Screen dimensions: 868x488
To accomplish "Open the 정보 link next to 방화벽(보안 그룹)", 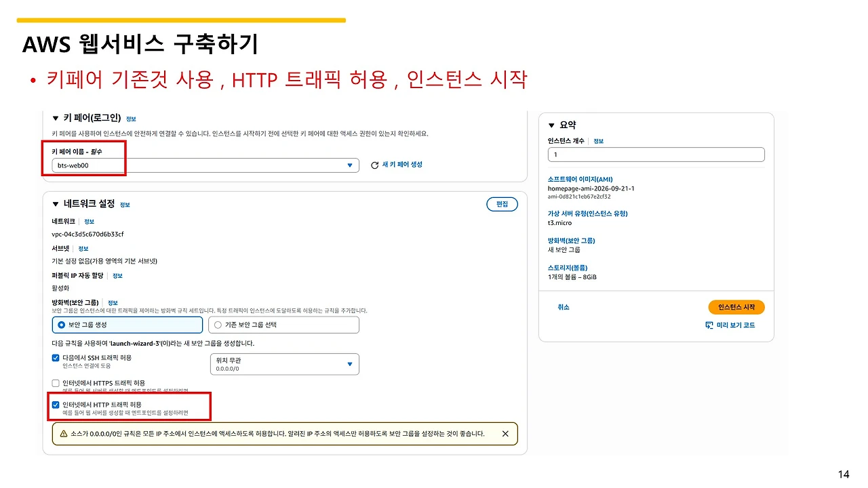I will coord(113,302).
